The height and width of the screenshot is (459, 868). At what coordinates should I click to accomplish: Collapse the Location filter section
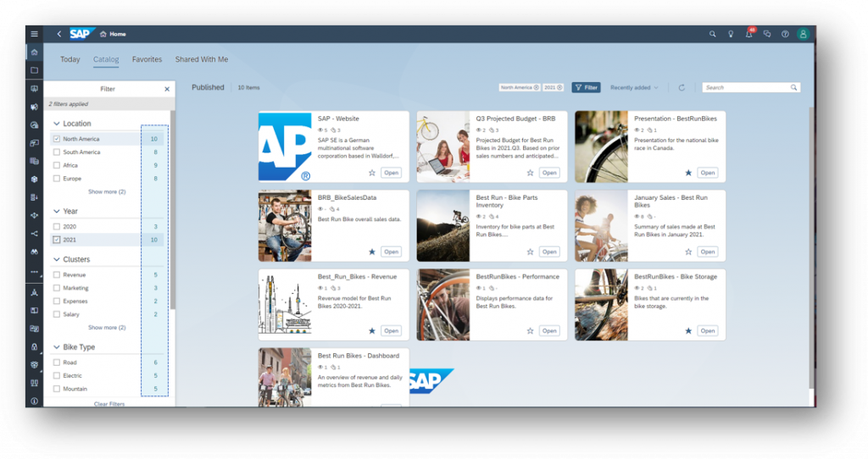point(57,124)
